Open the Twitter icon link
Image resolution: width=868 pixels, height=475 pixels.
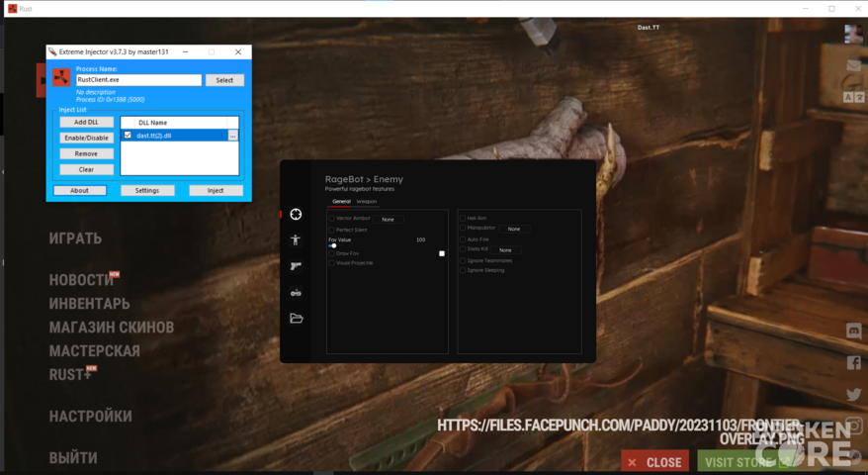click(853, 394)
